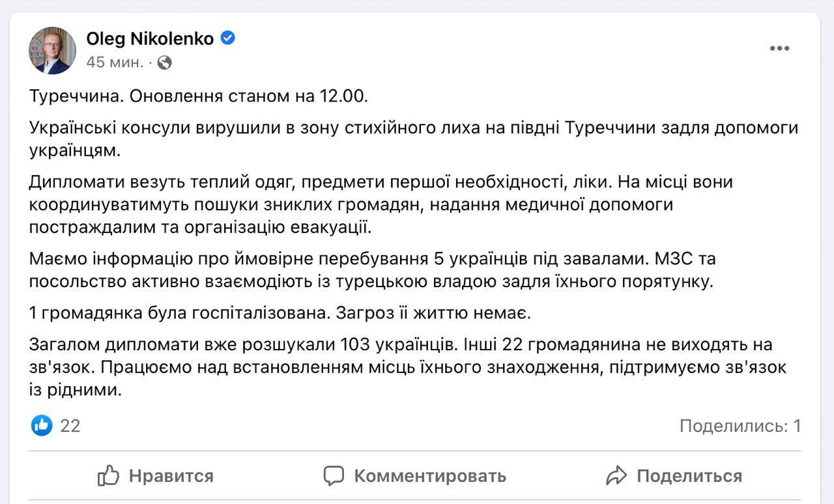Image resolution: width=834 pixels, height=504 pixels.
Task: Click the blue verified badge
Action: click(x=228, y=38)
